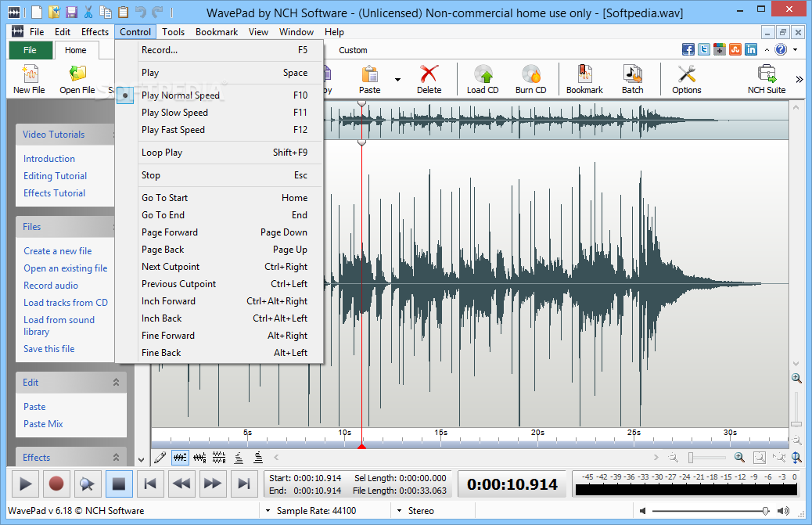Click the Bookmark toolbar icon
Image resolution: width=812 pixels, height=525 pixels.
[584, 79]
